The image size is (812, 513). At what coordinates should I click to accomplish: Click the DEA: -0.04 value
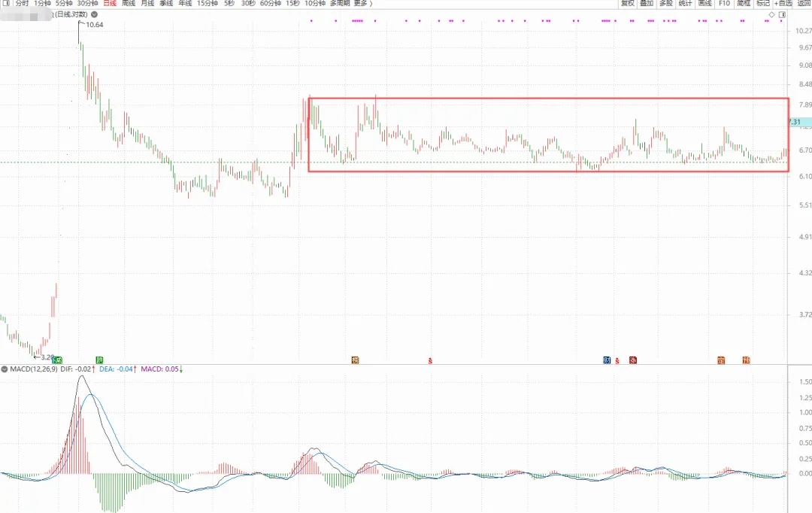pyautogui.click(x=116, y=369)
